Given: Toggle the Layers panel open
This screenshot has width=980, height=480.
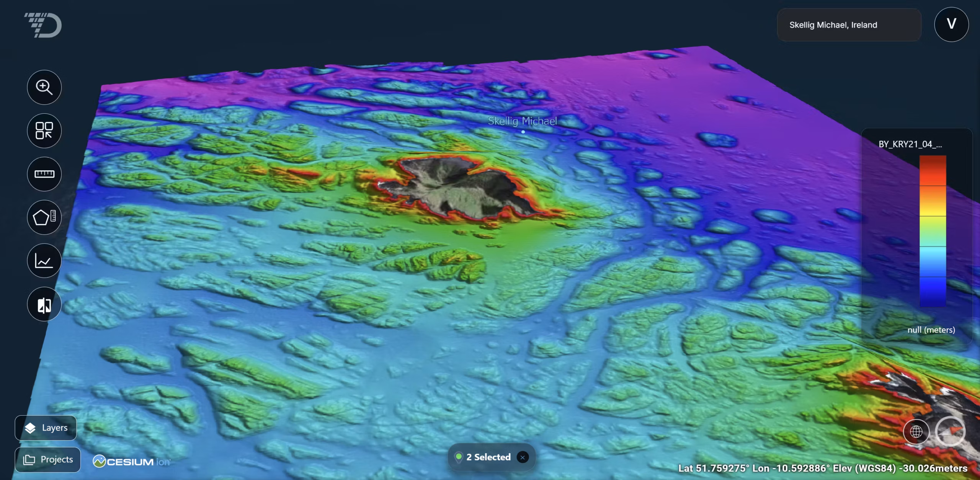Looking at the screenshot, I should [45, 428].
